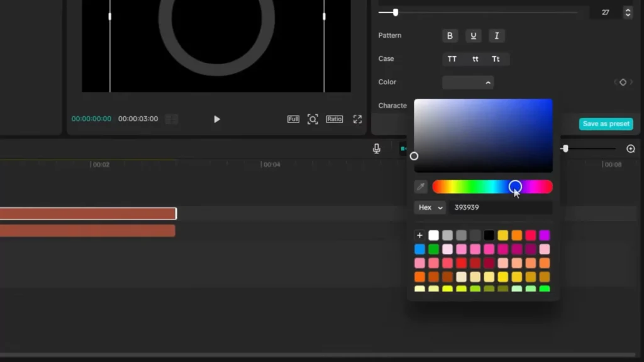Viewport: 644px width, 362px height.
Task: Play the preview video
Action: coord(217,119)
